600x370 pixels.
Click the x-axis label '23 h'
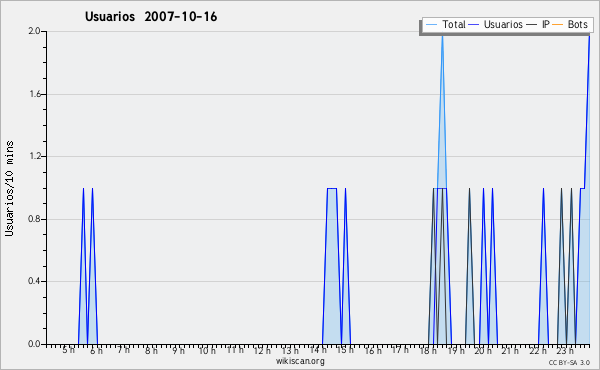(x=566, y=350)
